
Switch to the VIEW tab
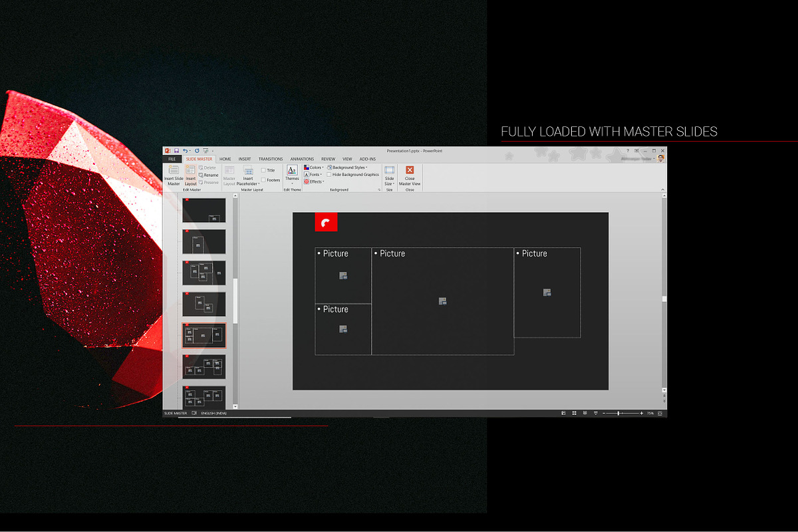click(347, 159)
